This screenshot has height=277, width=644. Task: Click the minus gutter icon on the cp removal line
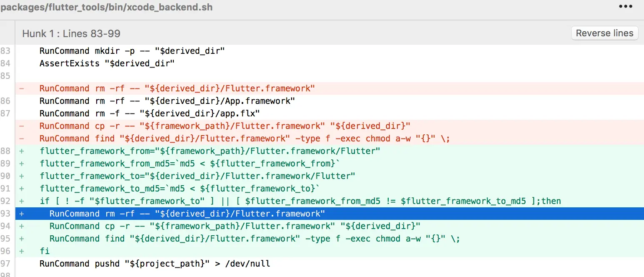pyautogui.click(x=21, y=126)
